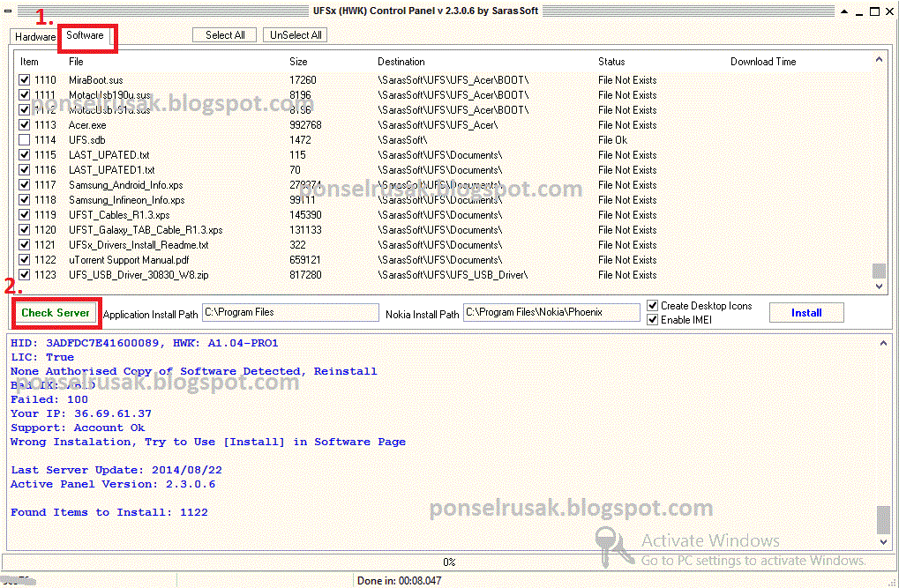Click the title bar roll-up arrow icon

point(844,11)
